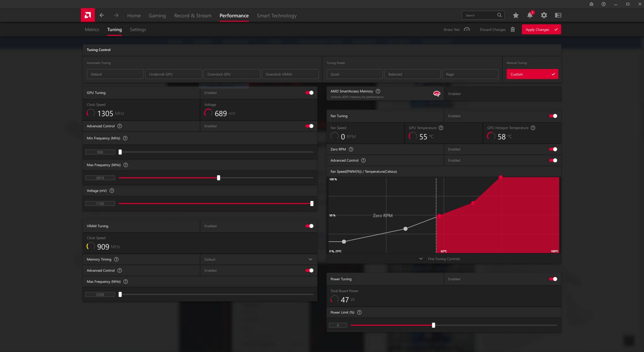Click the AMD logo icon
This screenshot has height=352, width=644.
pos(88,15)
